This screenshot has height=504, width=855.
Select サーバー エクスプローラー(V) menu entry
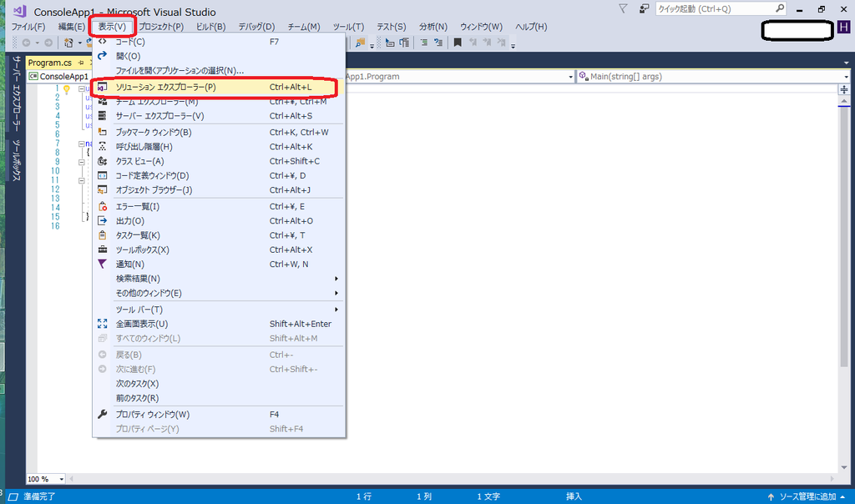[219, 116]
